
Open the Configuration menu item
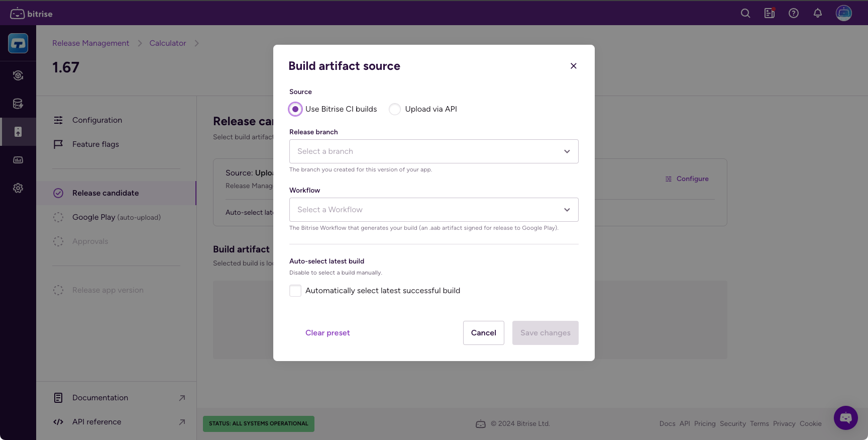97,120
